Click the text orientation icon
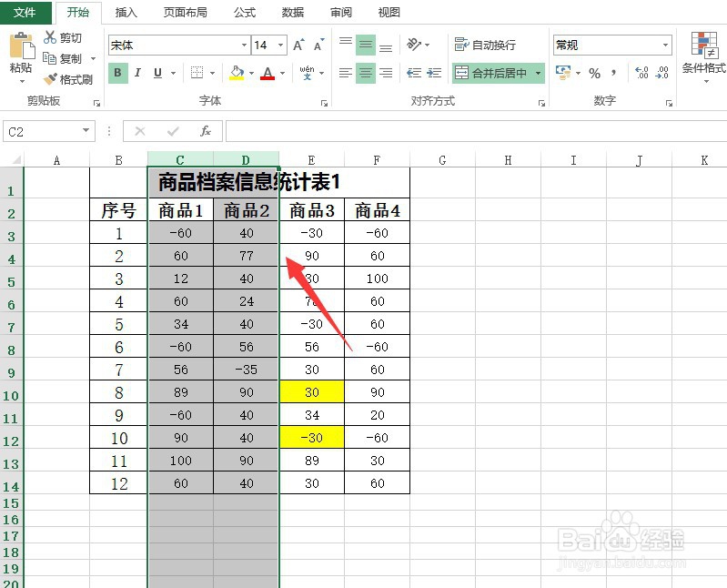Image resolution: width=727 pixels, height=588 pixels. click(414, 45)
